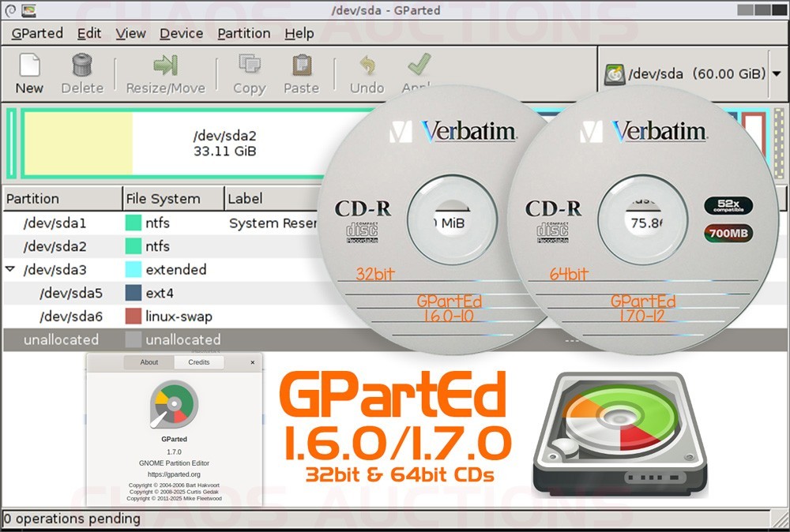
Task: Open the /dev/sda device dropdown arrow
Action: tap(777, 74)
